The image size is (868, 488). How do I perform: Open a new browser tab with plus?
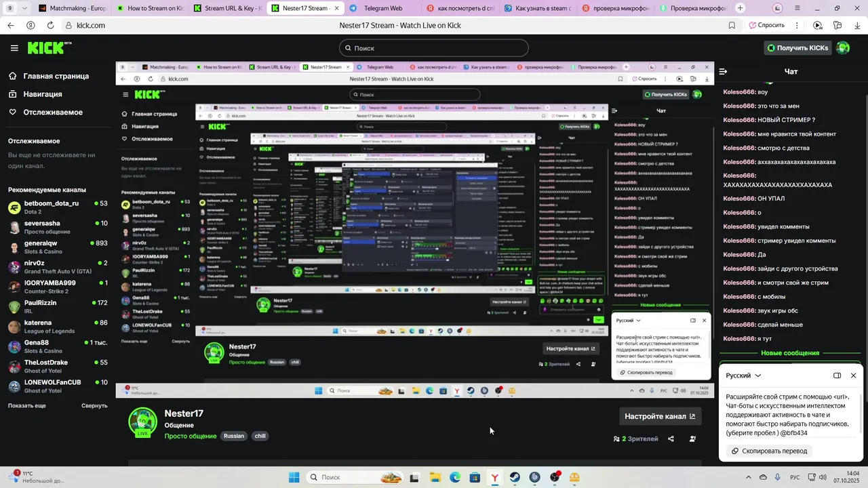(740, 8)
